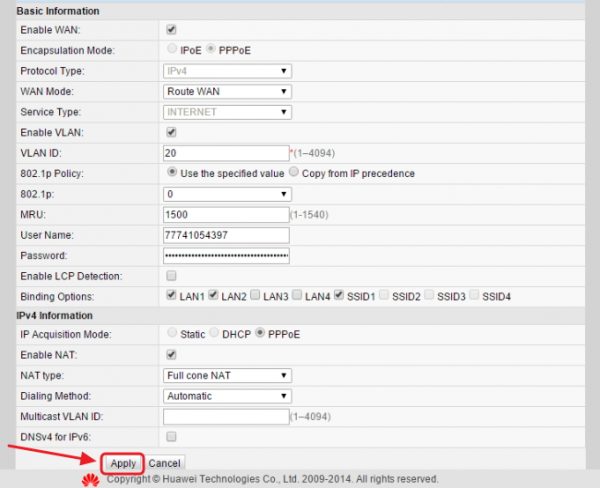Open the NAT type dropdown

(x=227, y=375)
